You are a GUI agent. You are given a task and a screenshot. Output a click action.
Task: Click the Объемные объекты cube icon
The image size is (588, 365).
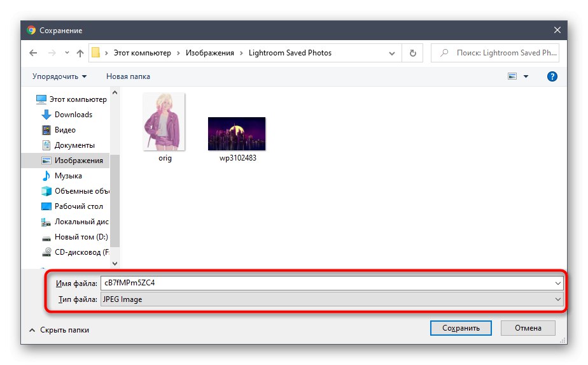tap(46, 191)
